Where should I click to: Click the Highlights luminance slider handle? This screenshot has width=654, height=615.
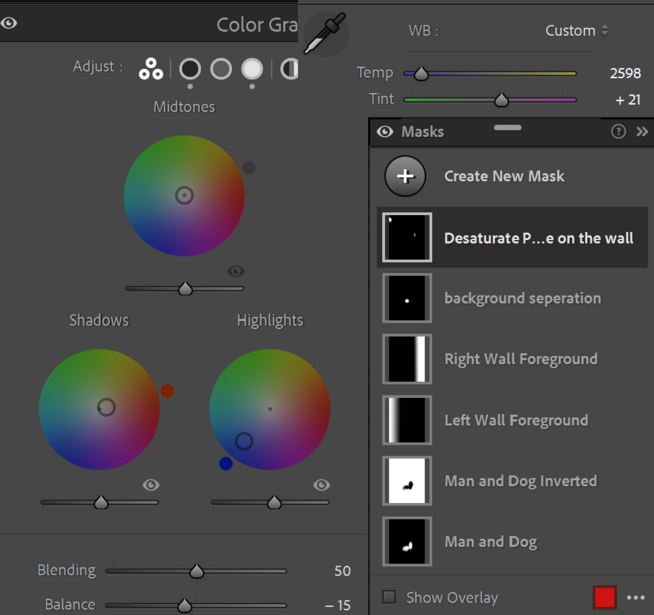pos(274,502)
